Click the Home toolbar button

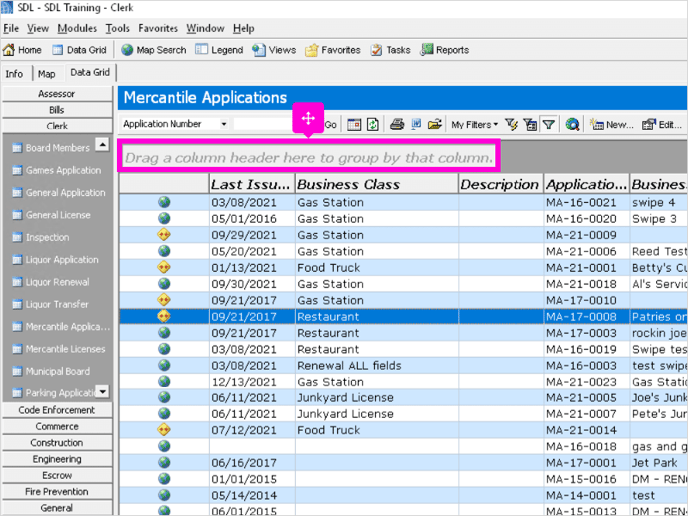pos(22,50)
